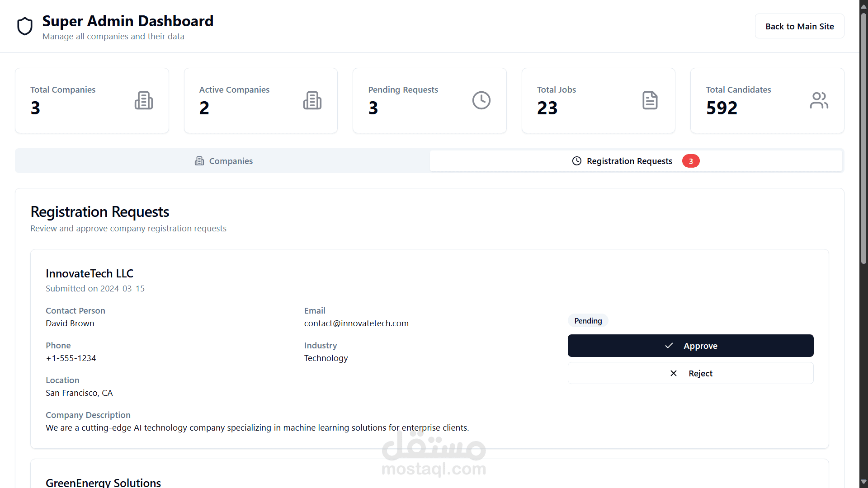Click the contact@innovatetech.com email
Image resolution: width=868 pixels, height=488 pixels.
click(356, 324)
